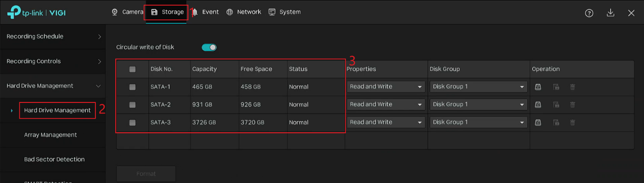The height and width of the screenshot is (183, 644).
Task: Click the Disk Group column header
Action: tap(444, 69)
